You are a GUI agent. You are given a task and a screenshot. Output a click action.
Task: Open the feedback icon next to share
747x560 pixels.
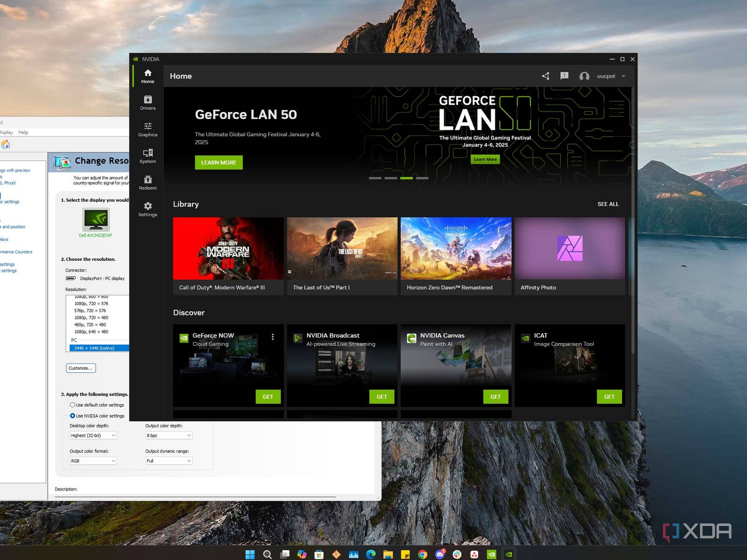[564, 76]
